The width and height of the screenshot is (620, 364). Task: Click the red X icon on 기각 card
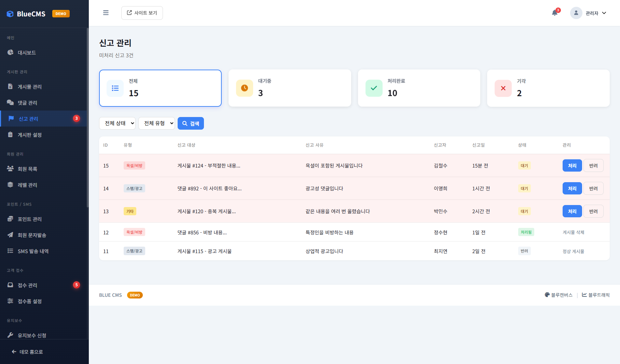503,88
